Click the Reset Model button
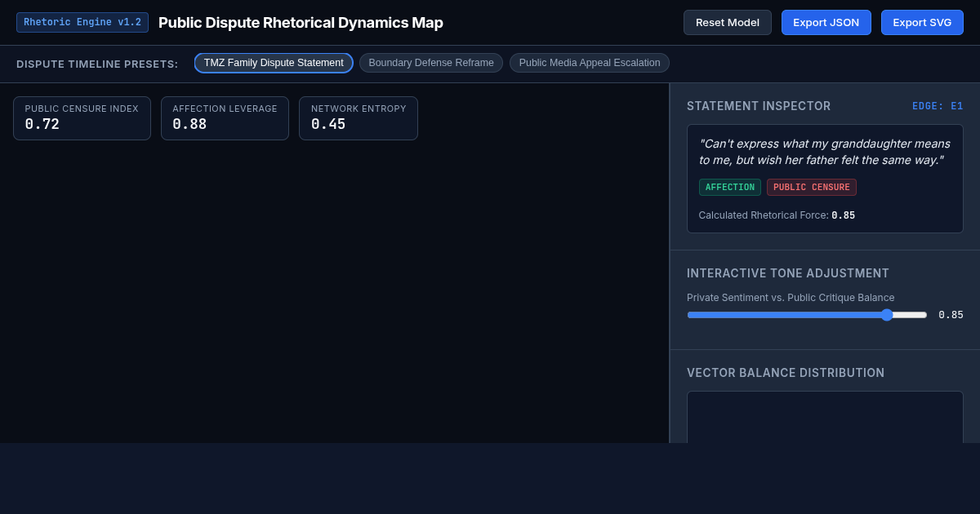This screenshot has height=514, width=980. 727,22
